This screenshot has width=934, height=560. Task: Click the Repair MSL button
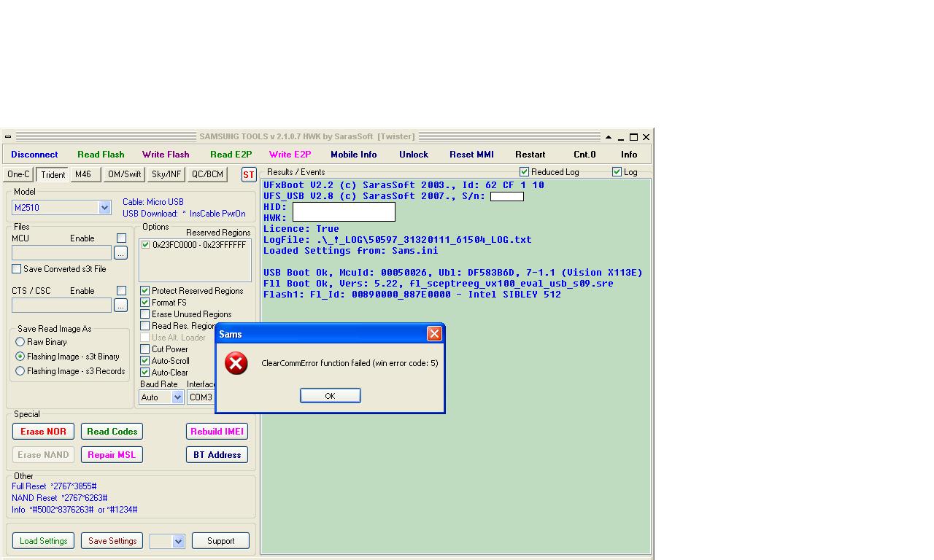(112, 455)
